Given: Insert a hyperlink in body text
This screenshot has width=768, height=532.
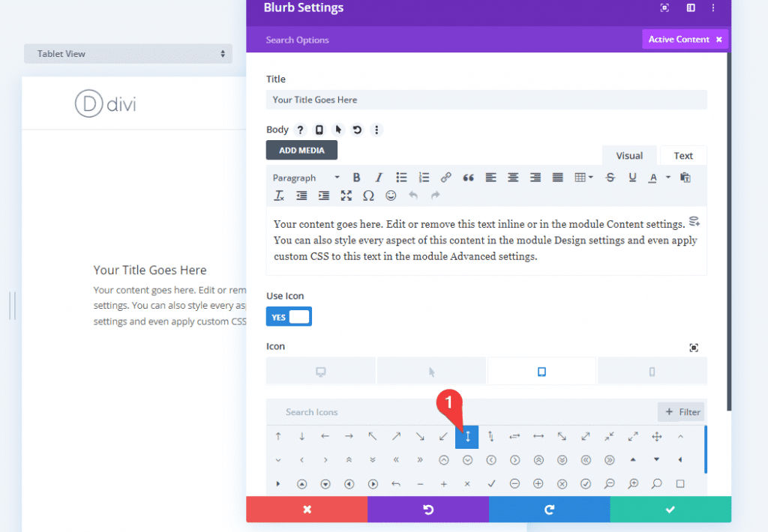Looking at the screenshot, I should pos(445,178).
